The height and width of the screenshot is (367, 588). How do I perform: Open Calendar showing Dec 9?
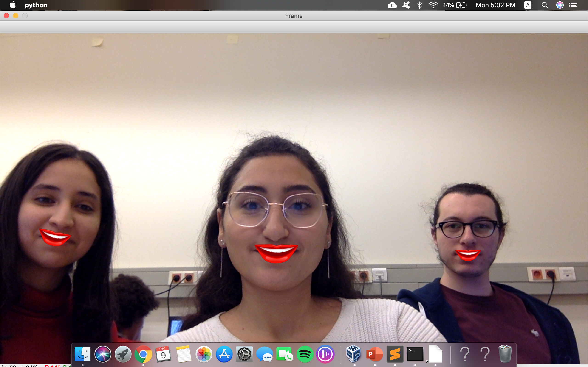163,354
